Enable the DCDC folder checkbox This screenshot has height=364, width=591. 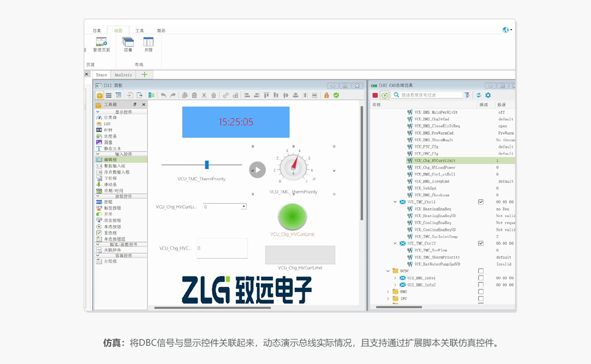coord(481,271)
